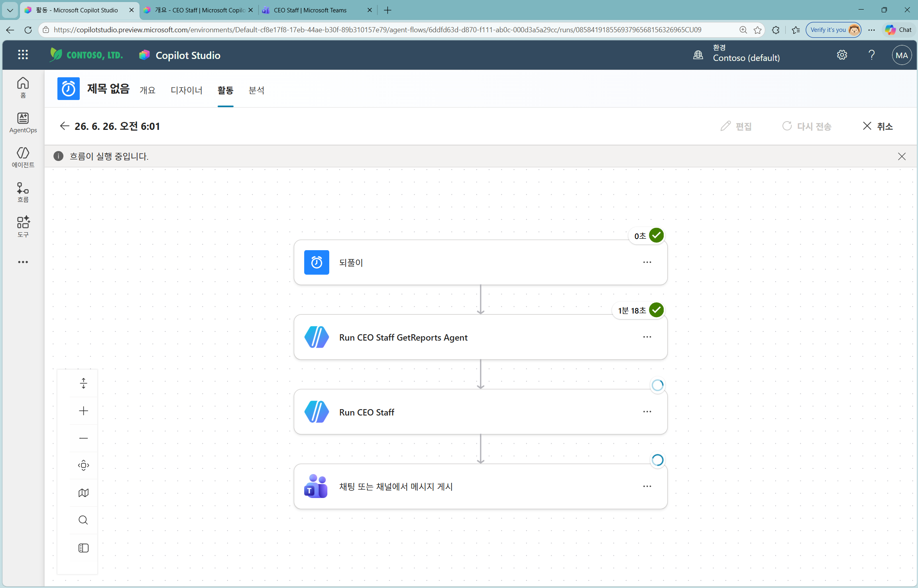Open a new browser tab

(x=387, y=10)
